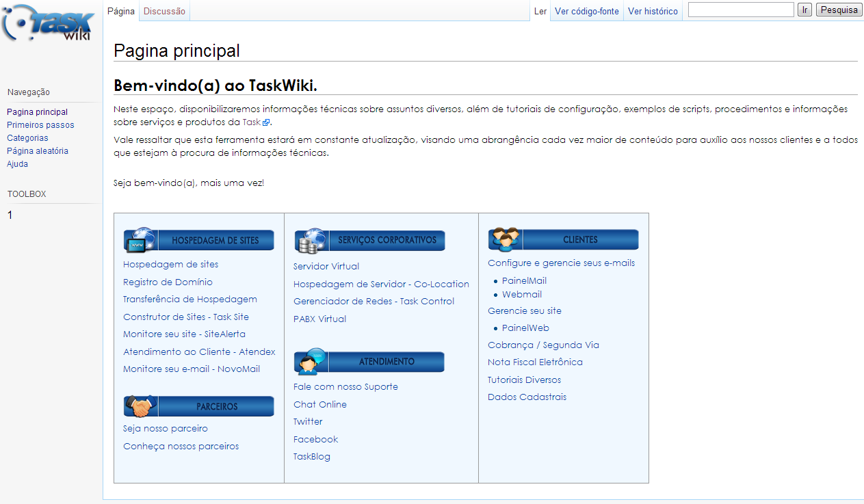Viewport: 864px width, 504px height.
Task: Open Tutoriais Diversos link
Action: [x=524, y=380]
